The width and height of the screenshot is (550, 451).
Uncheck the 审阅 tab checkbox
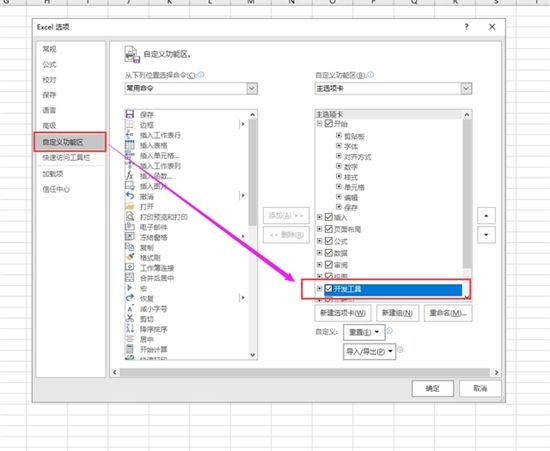click(x=329, y=264)
